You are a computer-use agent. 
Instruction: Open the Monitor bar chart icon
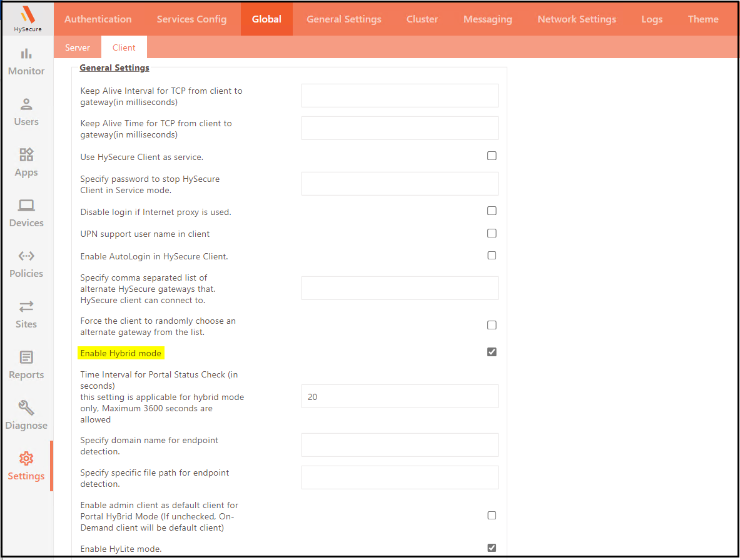click(x=26, y=53)
